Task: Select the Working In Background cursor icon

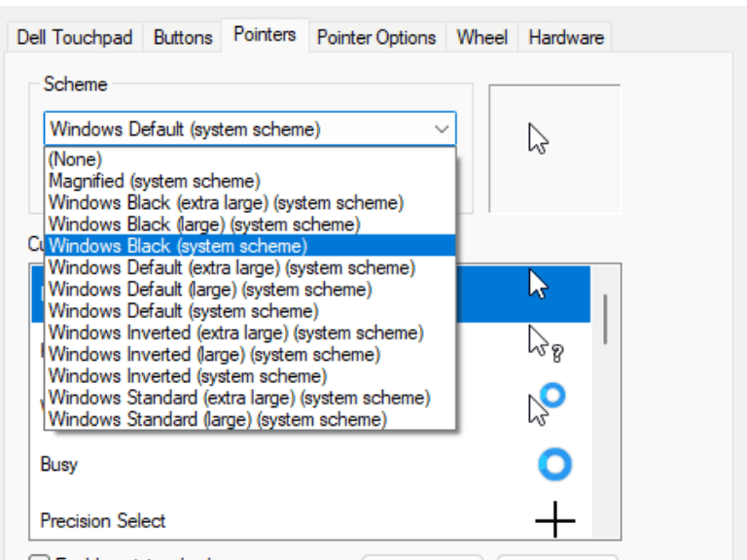Action: tap(547, 403)
